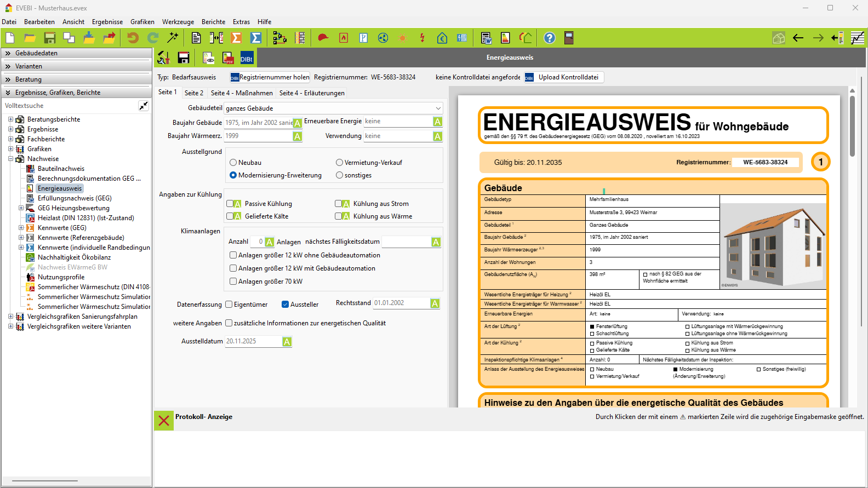
Task: Export the Energieausweis as PDF
Action: coord(228,58)
